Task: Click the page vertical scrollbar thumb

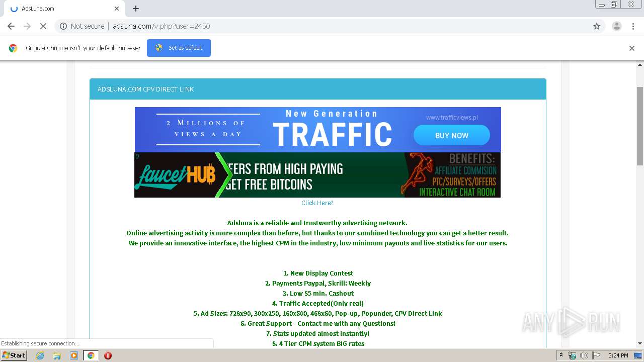Action: [x=640, y=126]
